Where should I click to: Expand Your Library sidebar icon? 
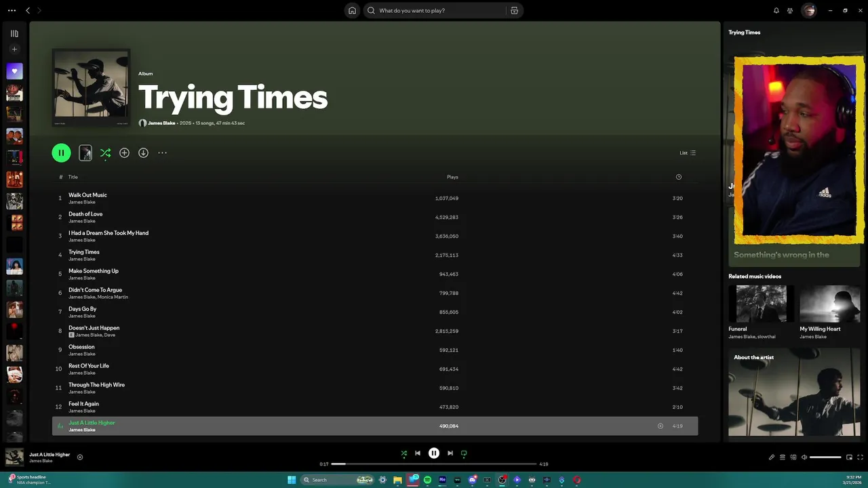(14, 33)
